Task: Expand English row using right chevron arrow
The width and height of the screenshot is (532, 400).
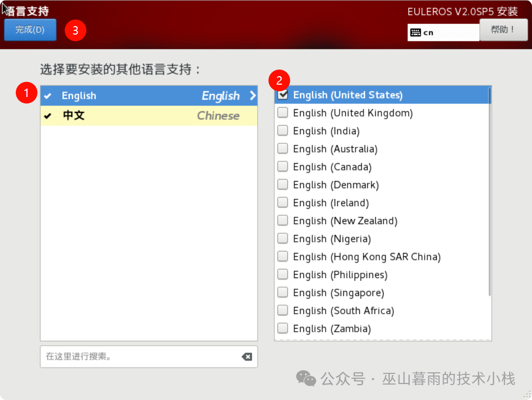Action: click(252, 96)
